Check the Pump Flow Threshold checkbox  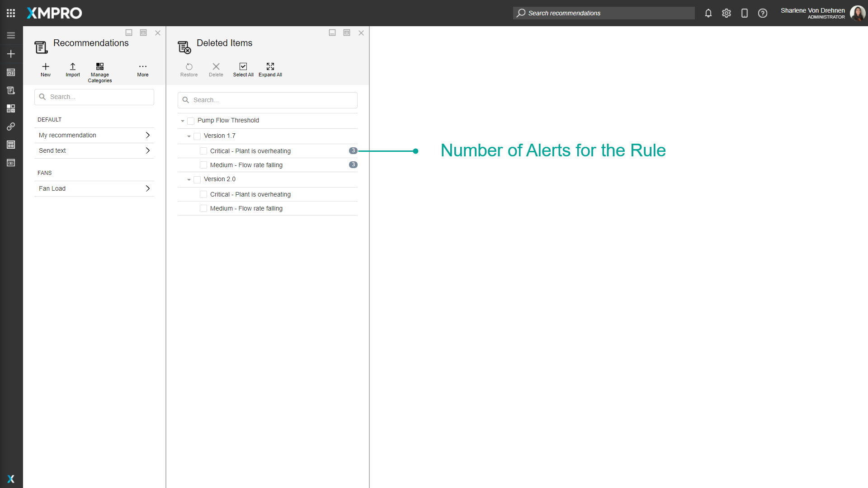click(x=191, y=121)
